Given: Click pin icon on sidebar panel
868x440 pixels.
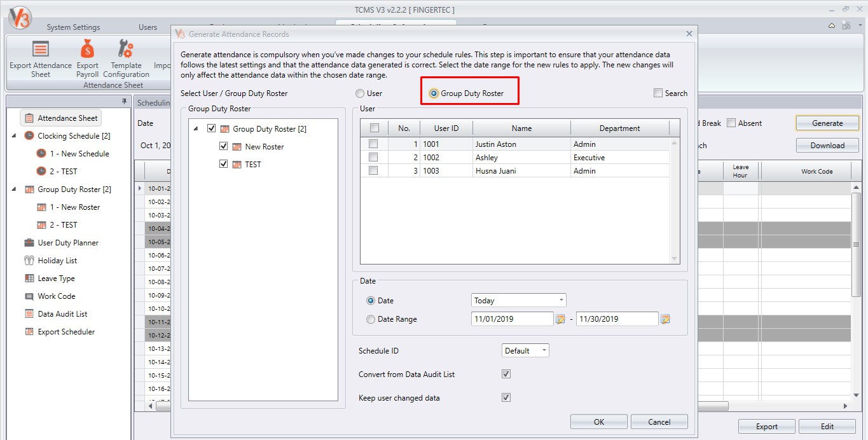Looking at the screenshot, I should (125, 102).
